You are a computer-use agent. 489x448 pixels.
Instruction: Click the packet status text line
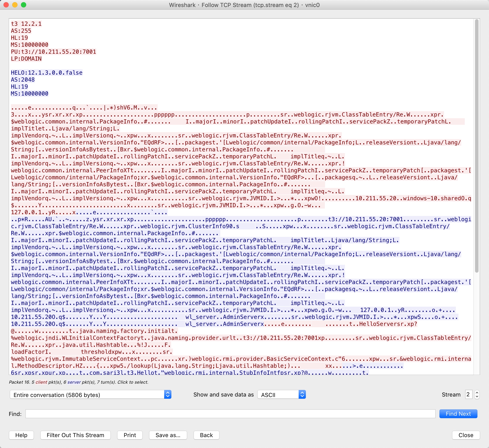point(79,382)
